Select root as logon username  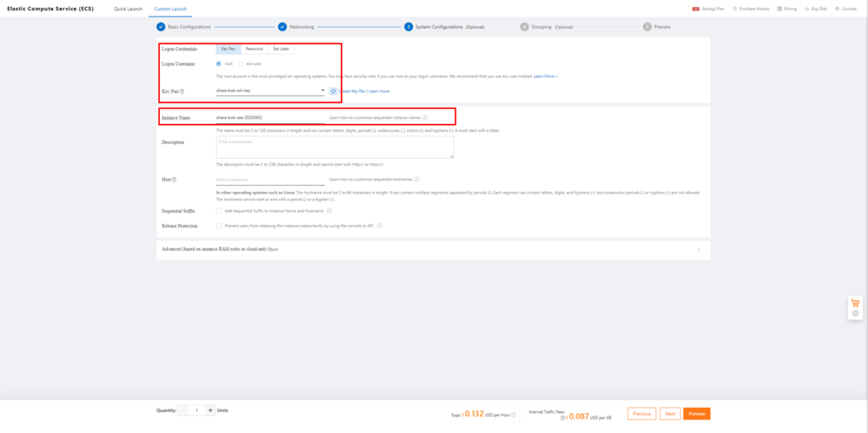(x=219, y=63)
